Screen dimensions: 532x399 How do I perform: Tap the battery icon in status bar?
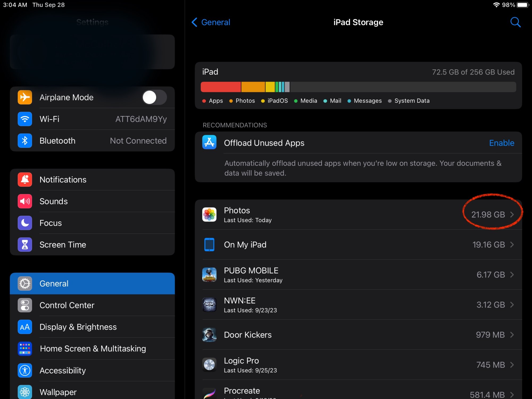tap(523, 5)
